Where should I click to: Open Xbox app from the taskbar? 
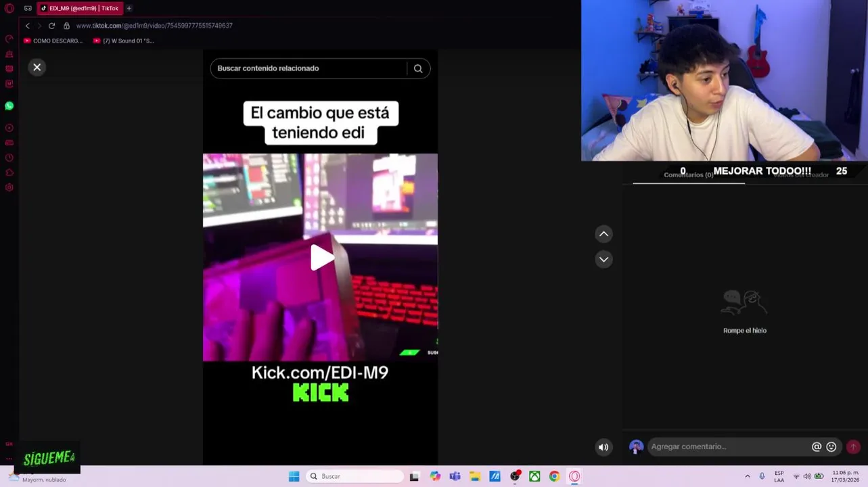point(534,476)
